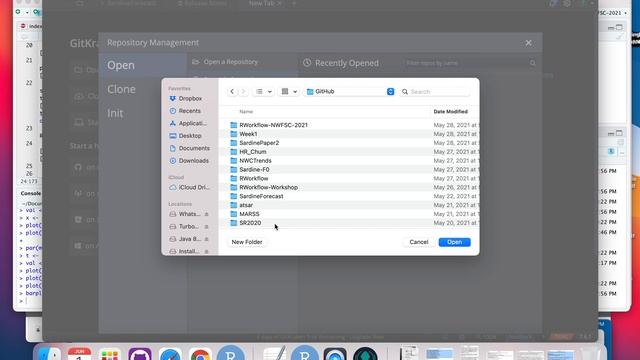The image size is (640, 360).
Task: Open TextEdit from the Dock
Action: [274, 354]
